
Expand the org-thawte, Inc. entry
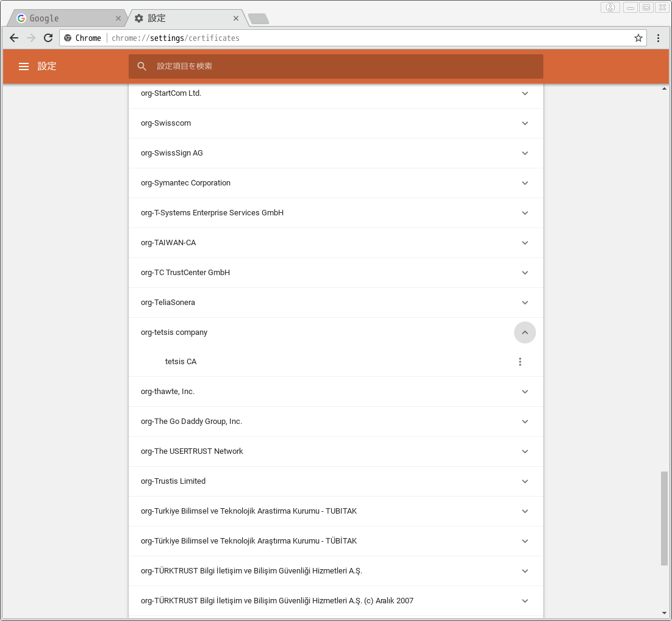(525, 392)
